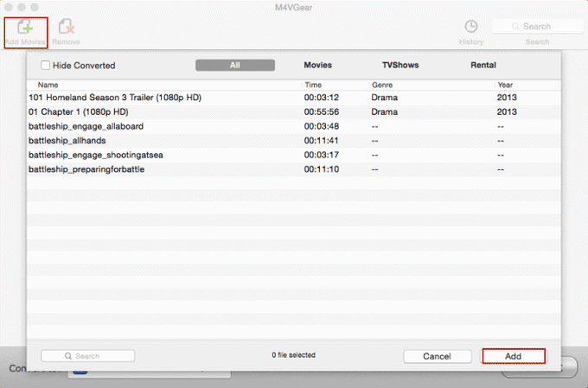
Task: Sort by the Year column header
Action: coord(505,85)
